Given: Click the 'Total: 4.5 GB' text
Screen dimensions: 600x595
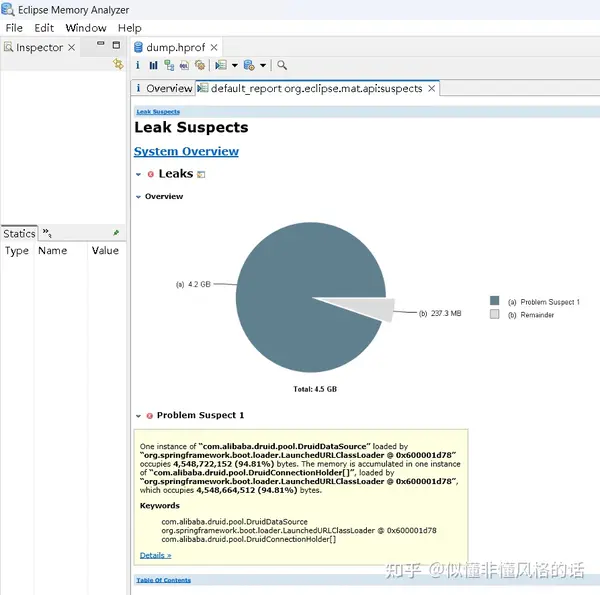Looking at the screenshot, I should pyautogui.click(x=315, y=389).
